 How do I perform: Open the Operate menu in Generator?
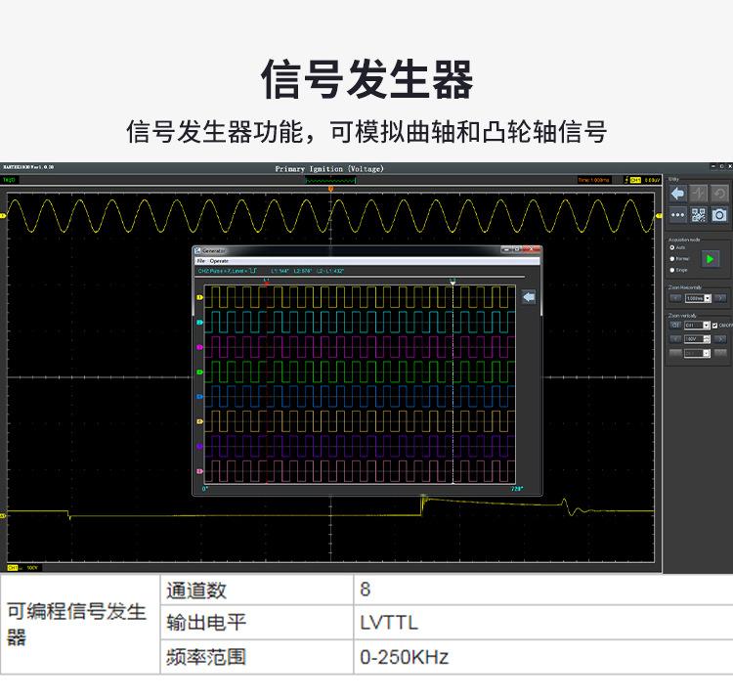[x=218, y=261]
